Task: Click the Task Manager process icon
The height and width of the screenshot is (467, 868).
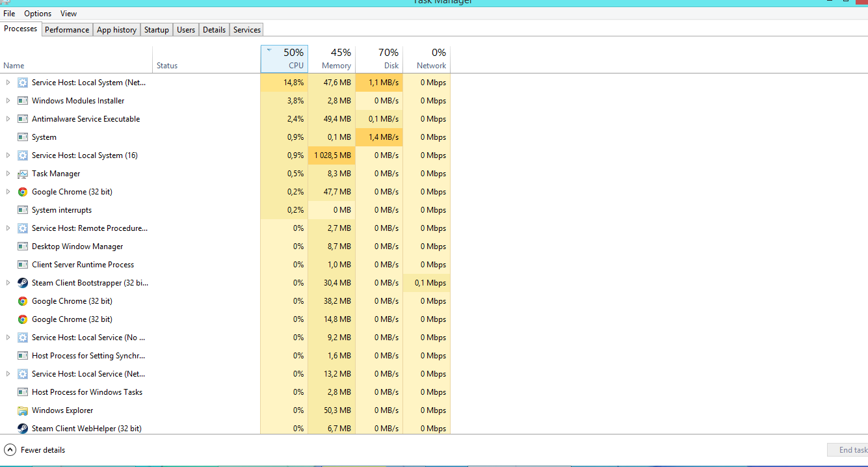Action: [x=23, y=174]
